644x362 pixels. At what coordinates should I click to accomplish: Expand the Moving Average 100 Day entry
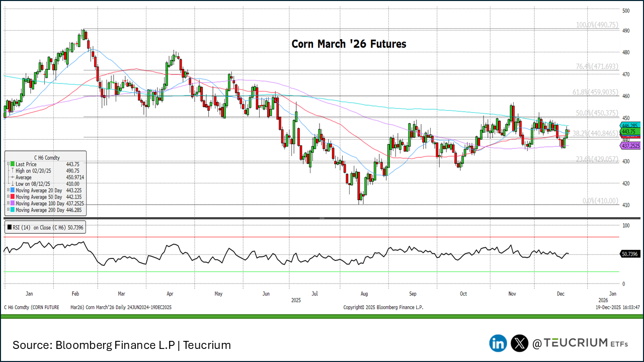[7, 204]
